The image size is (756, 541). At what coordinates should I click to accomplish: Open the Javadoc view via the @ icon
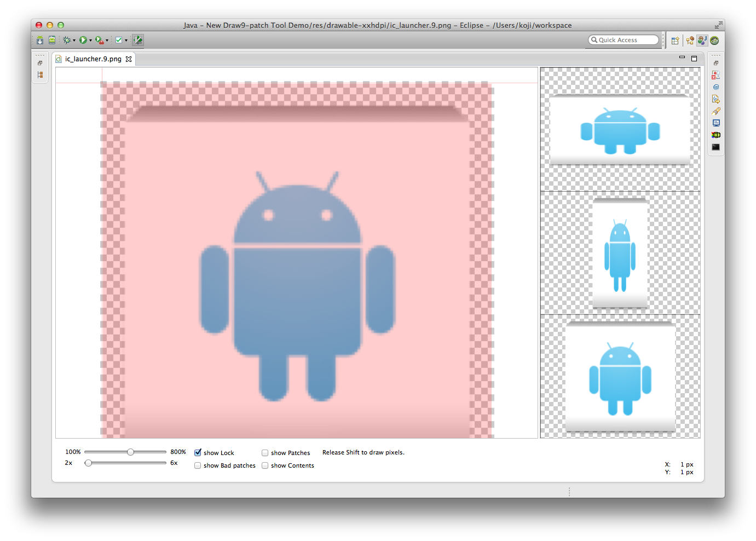click(x=715, y=87)
